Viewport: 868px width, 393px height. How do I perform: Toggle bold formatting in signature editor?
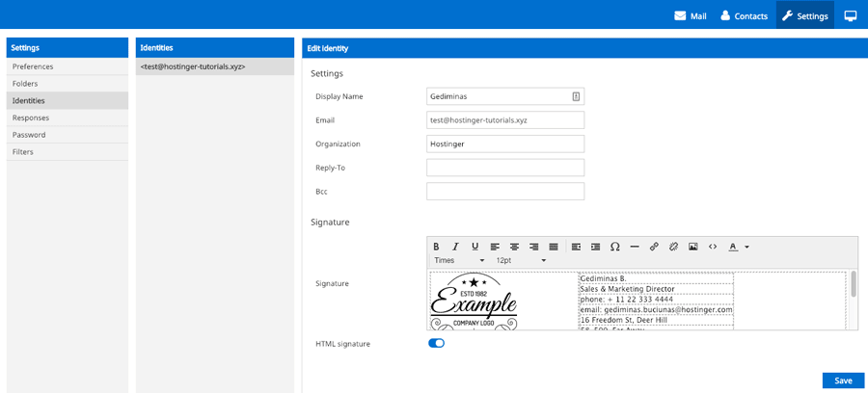click(436, 247)
